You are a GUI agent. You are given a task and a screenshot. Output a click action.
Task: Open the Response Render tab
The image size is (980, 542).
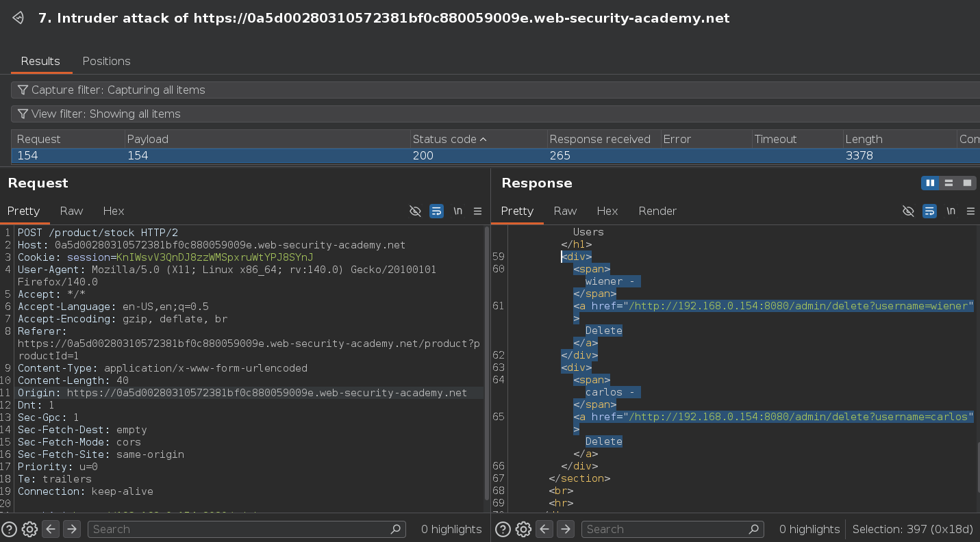click(657, 211)
